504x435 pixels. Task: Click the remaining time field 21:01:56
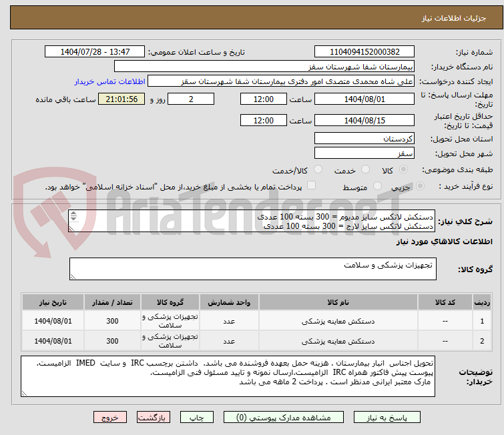(121, 99)
